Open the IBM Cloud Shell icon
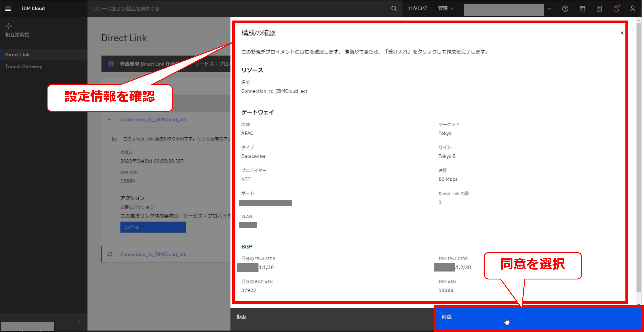The width and height of the screenshot is (644, 332). click(x=582, y=9)
